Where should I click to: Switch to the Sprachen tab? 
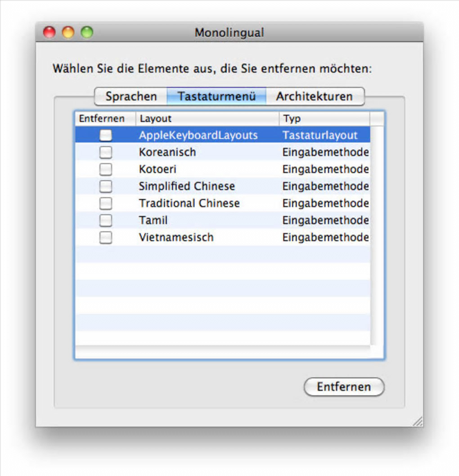(131, 96)
